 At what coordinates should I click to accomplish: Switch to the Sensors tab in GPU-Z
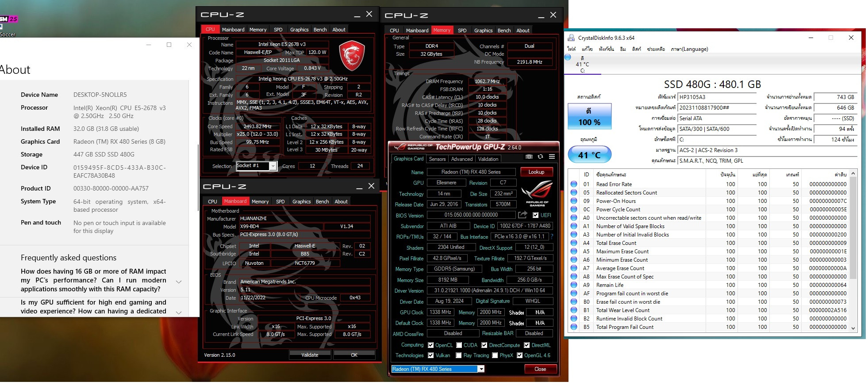point(437,159)
